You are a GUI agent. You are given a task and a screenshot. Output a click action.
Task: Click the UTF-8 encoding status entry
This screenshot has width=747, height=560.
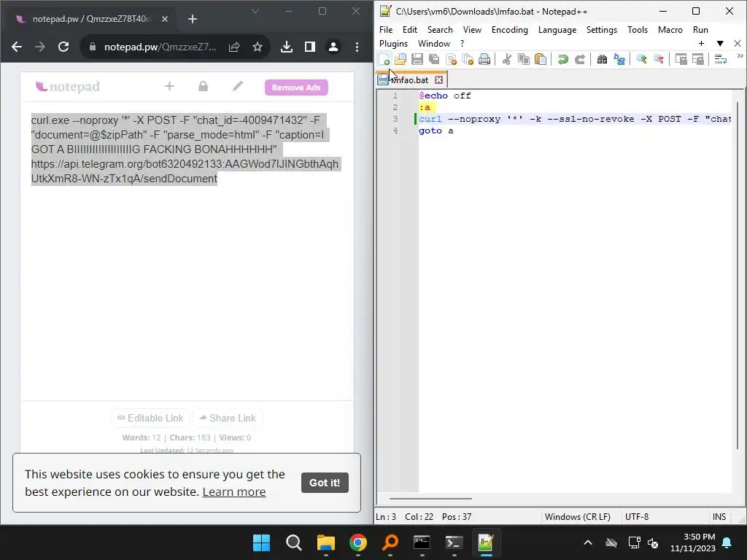tap(637, 517)
